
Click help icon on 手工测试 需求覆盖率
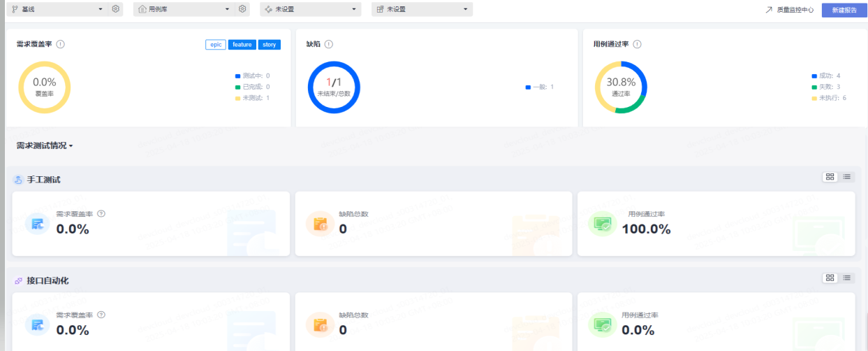point(101,213)
